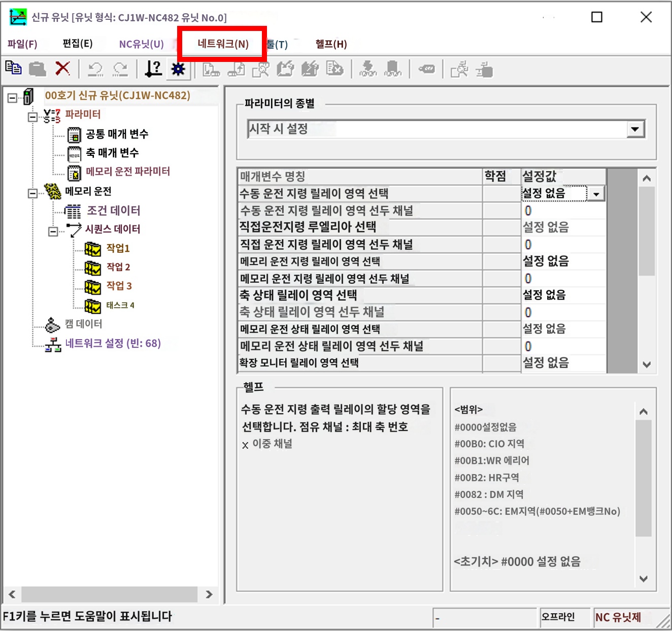Image resolution: width=672 pixels, height=631 pixels.
Task: Select 공통 매개 변수 in the tree
Action: tap(117, 134)
